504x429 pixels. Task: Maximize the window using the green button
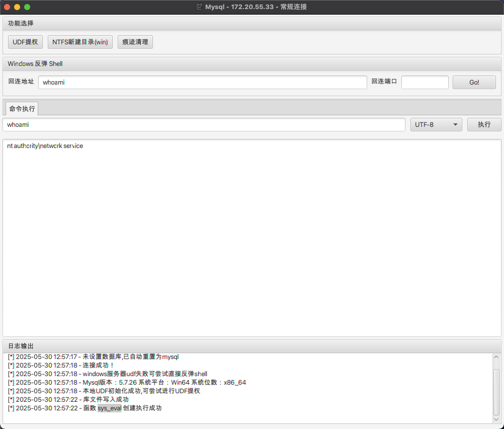[x=27, y=7]
